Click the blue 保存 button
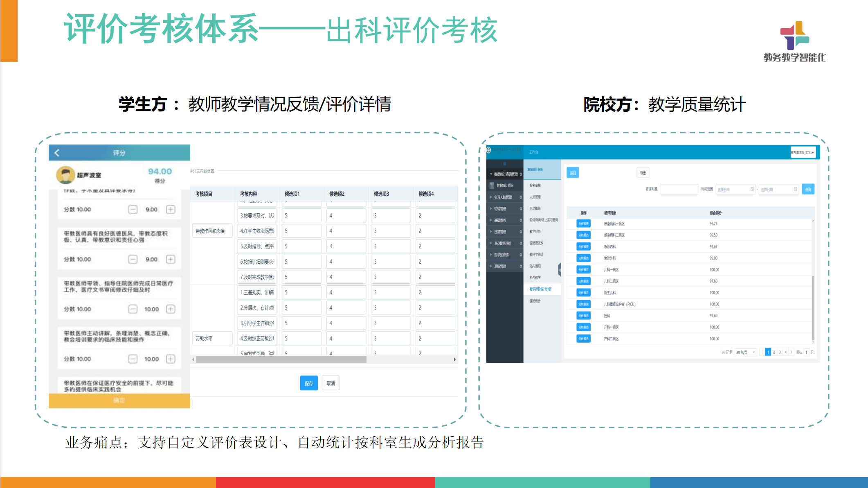 309,383
